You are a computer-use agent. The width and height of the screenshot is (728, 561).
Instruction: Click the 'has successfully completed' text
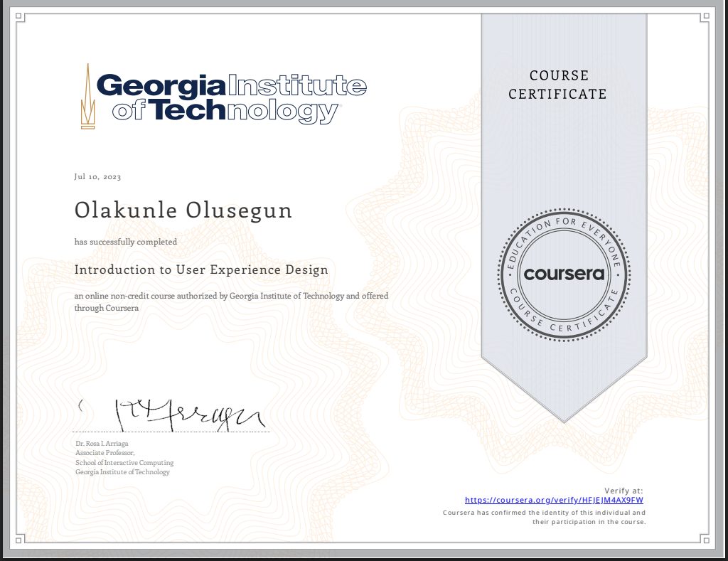(x=126, y=242)
